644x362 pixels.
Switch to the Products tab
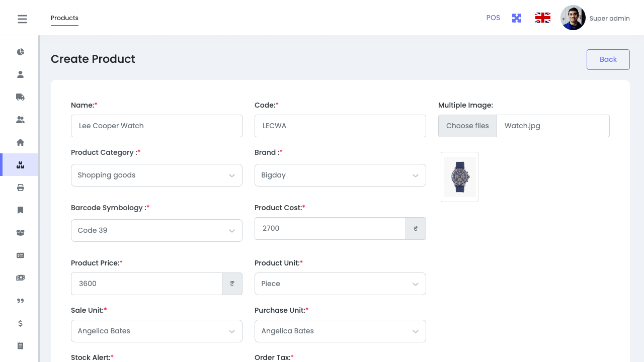tap(64, 18)
